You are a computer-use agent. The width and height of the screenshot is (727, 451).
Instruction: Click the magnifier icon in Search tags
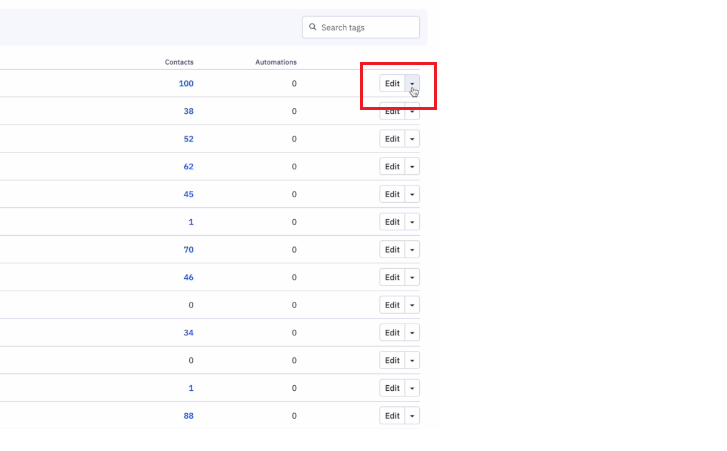pyautogui.click(x=312, y=27)
